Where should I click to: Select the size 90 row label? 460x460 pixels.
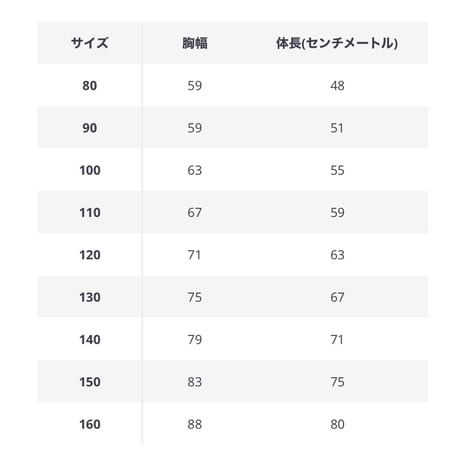pos(90,128)
